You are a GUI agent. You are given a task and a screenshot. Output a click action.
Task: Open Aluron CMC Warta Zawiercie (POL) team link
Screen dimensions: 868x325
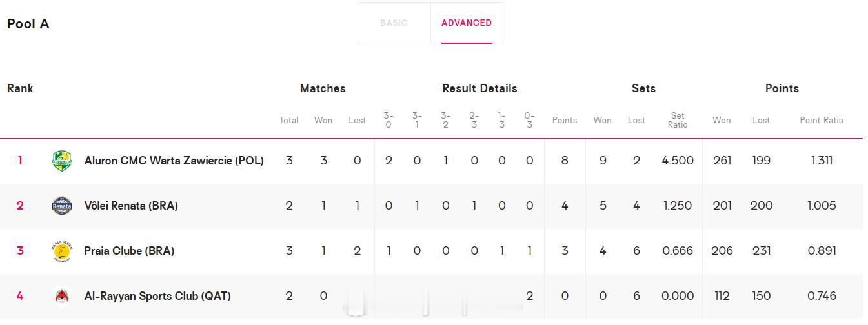tap(174, 161)
